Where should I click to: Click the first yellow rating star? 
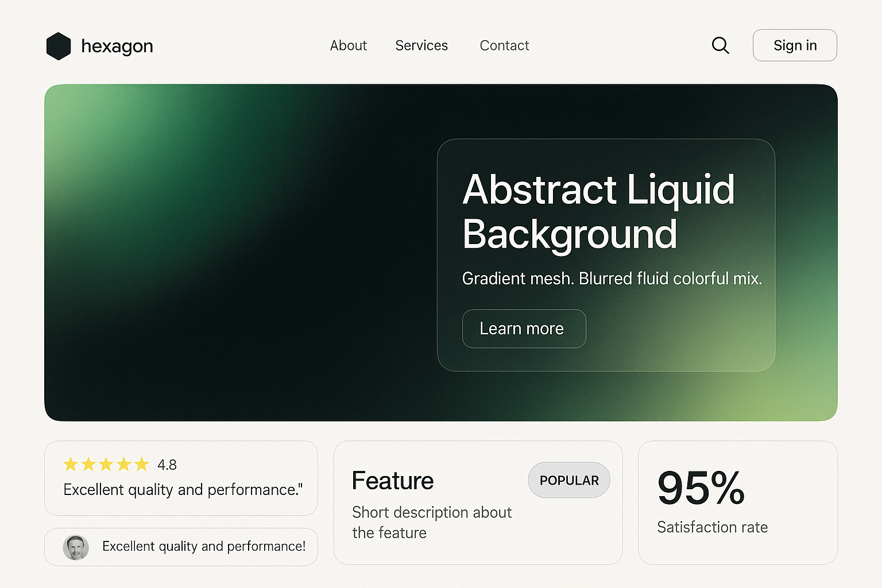coord(71,464)
